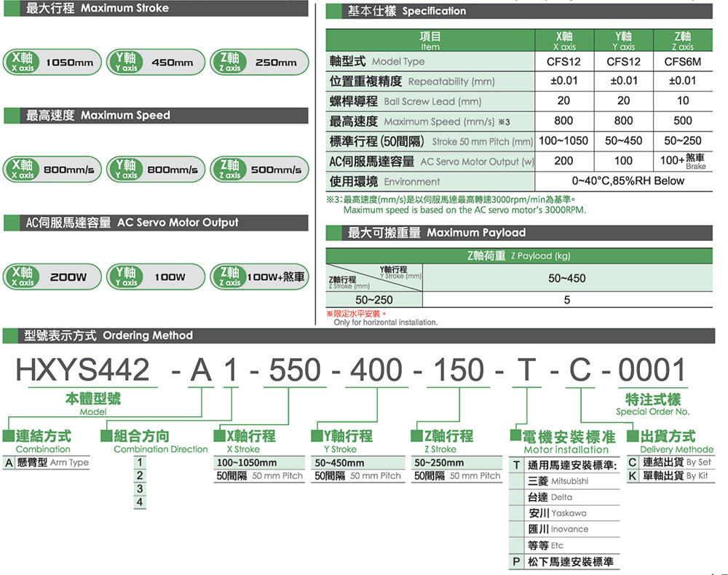Image resolution: width=728 pixels, height=575 pixels.
Task: Toggle option A 懸臂型 Arm Type
Action: point(45,461)
